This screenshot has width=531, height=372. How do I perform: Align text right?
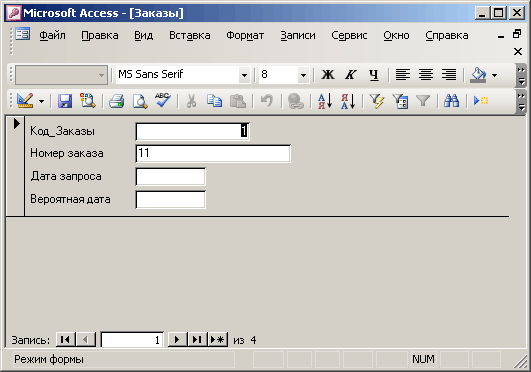[449, 75]
